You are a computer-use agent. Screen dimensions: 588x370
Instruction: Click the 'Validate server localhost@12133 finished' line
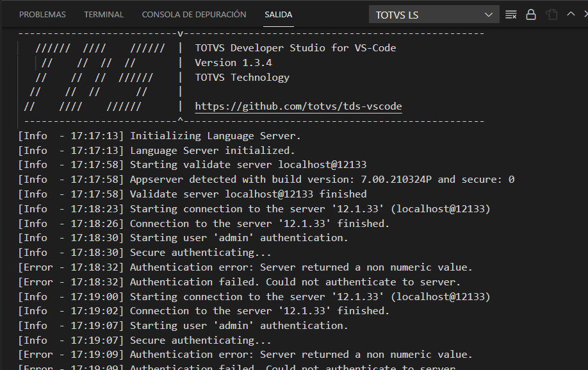pos(192,194)
